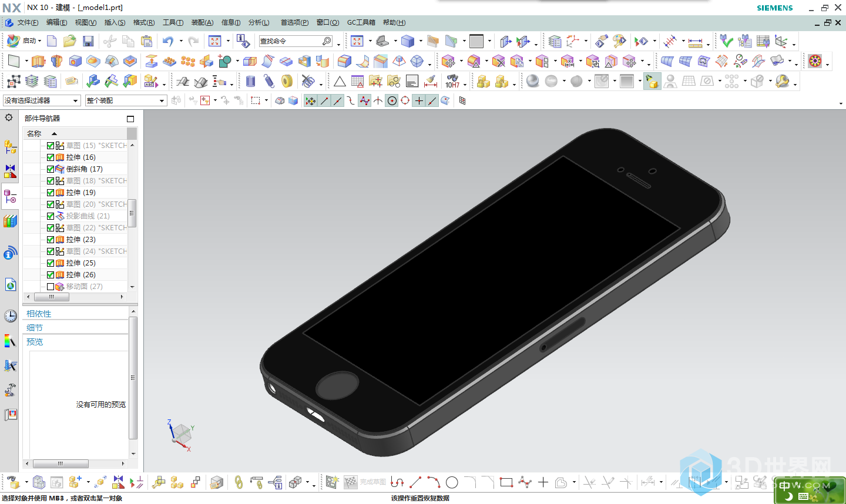Screen dimensions: 846x504
Task: Click the Spring helix GC toolkit icon
Action: tap(269, 81)
